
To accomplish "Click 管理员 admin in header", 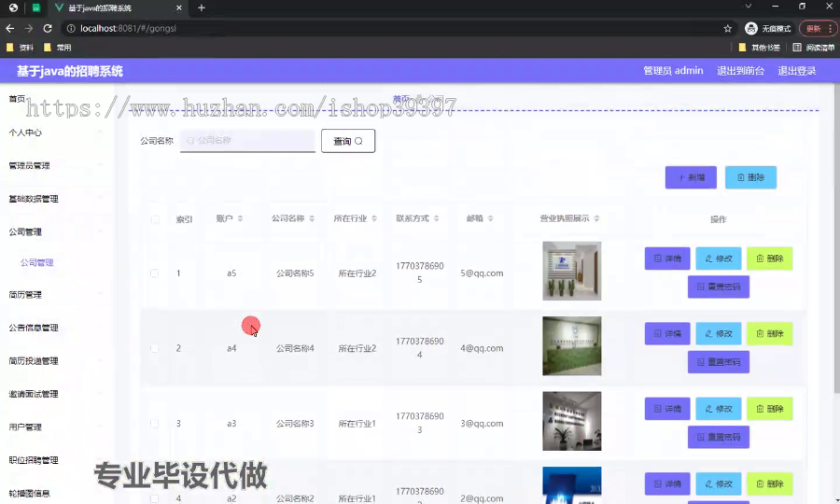I will [x=673, y=71].
